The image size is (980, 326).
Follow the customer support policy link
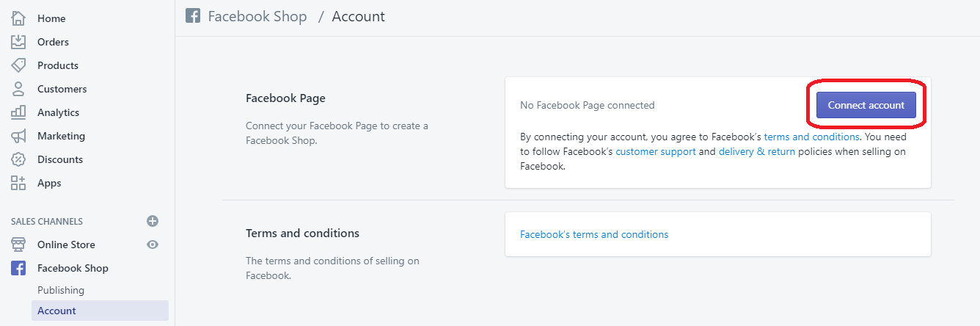pyautogui.click(x=656, y=151)
